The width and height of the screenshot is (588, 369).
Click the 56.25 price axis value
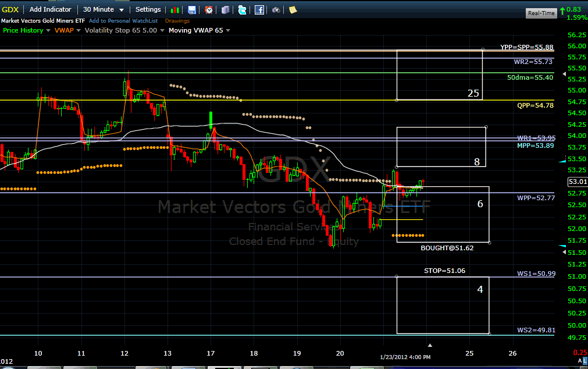(577, 35)
